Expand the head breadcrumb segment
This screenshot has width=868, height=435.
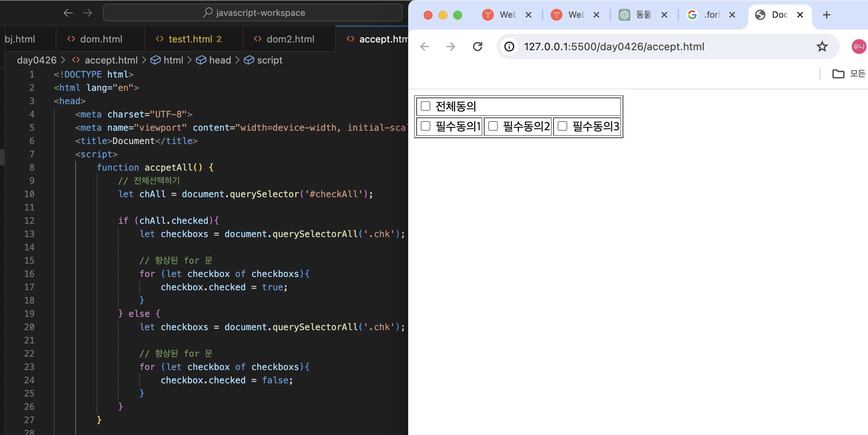tap(220, 60)
